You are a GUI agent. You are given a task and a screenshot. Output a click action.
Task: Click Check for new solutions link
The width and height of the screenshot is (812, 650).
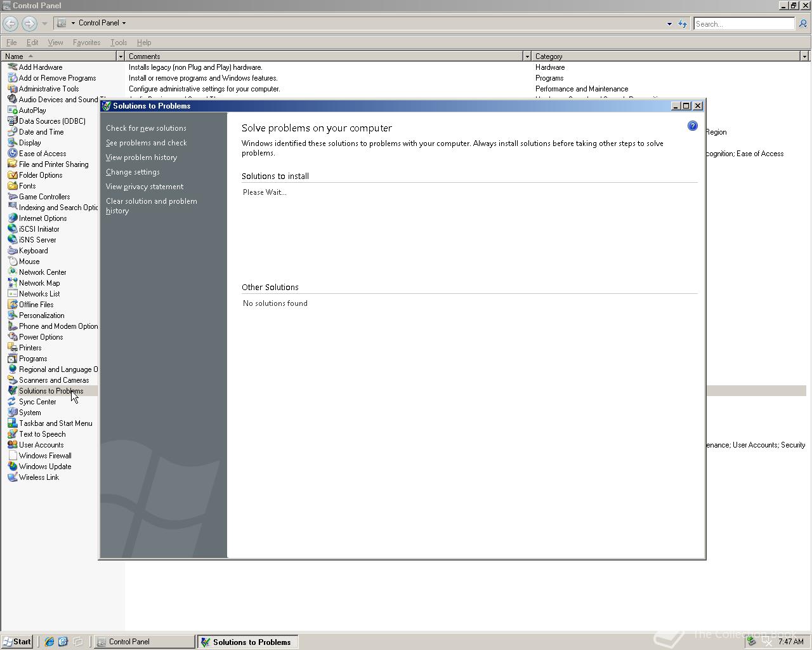pos(146,128)
